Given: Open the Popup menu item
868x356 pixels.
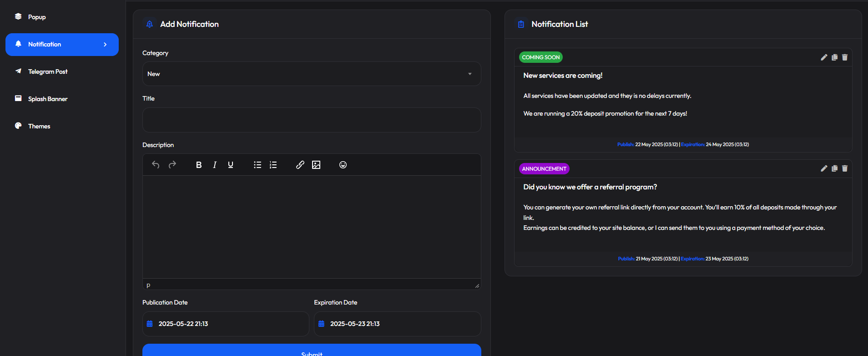Looking at the screenshot, I should click(x=62, y=17).
